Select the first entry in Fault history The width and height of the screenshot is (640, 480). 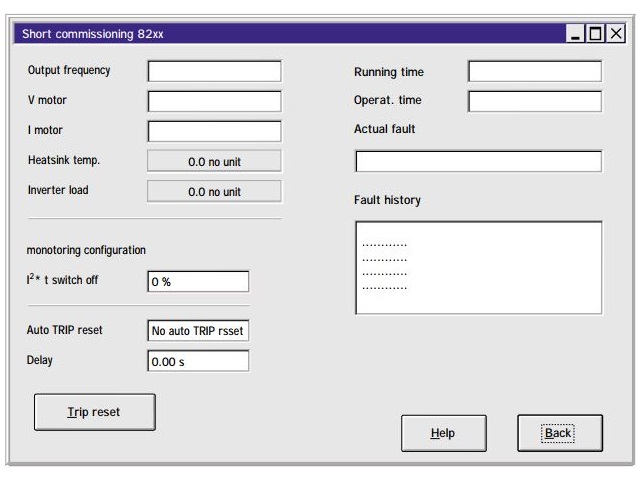tap(385, 245)
